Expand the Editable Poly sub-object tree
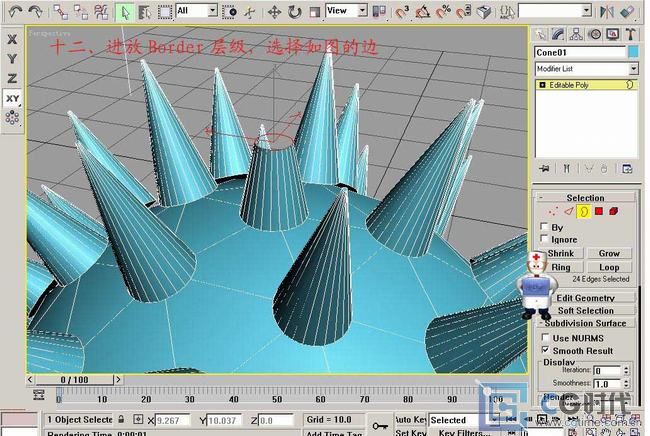The height and width of the screenshot is (436, 650). (x=542, y=85)
